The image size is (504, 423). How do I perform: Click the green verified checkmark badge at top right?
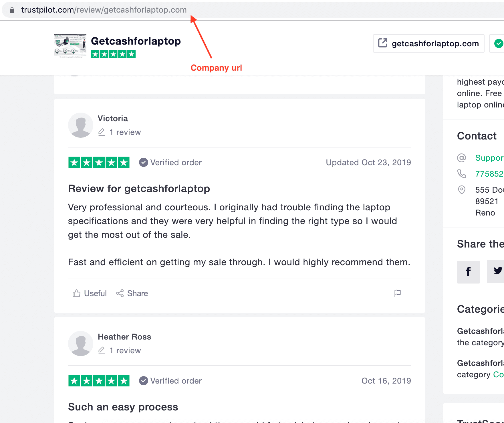[x=499, y=43]
